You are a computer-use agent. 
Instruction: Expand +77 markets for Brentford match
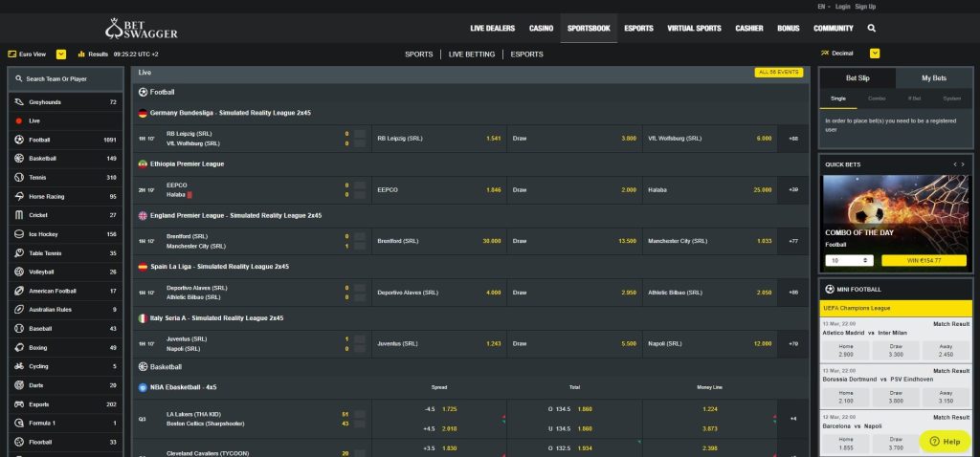[x=793, y=241]
